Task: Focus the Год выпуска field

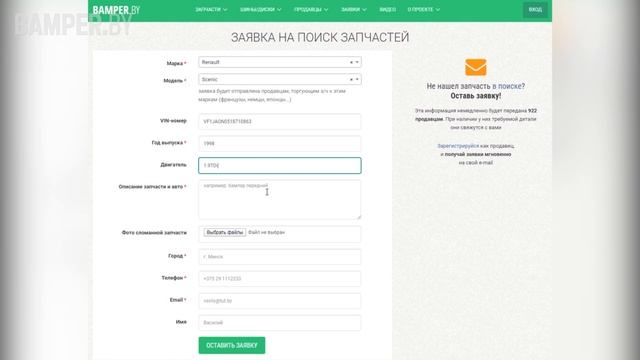Action: 280,144
